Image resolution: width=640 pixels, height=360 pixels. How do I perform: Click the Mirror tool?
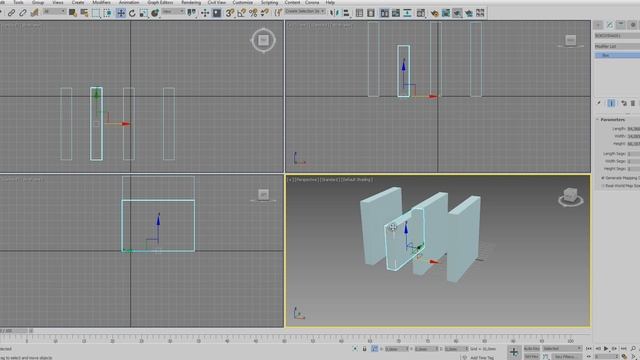pos(334,13)
